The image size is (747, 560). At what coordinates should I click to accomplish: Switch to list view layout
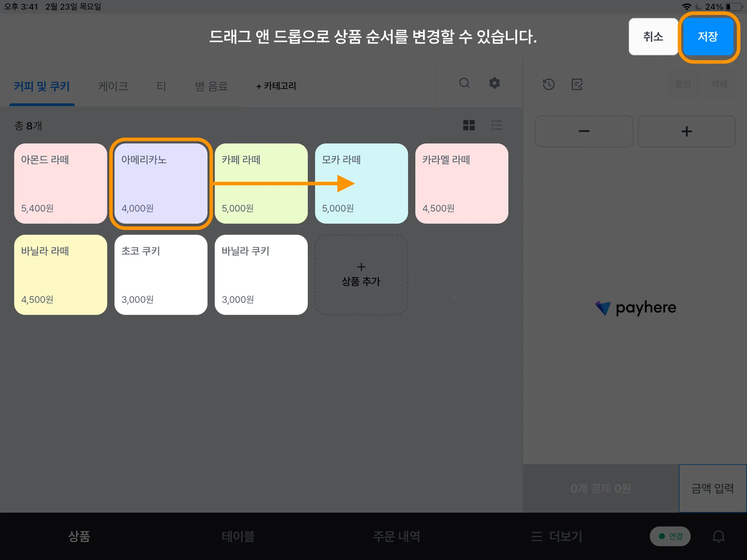pos(497,125)
